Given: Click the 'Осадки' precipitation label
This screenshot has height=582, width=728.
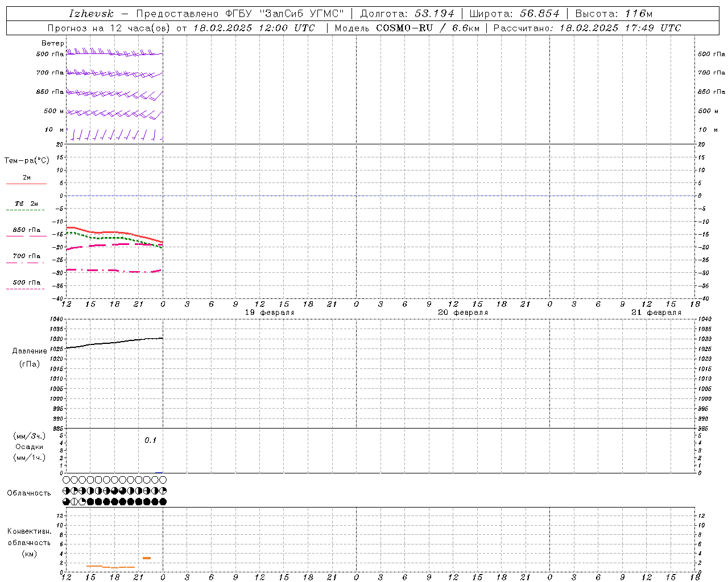Looking at the screenshot, I should [x=29, y=447].
